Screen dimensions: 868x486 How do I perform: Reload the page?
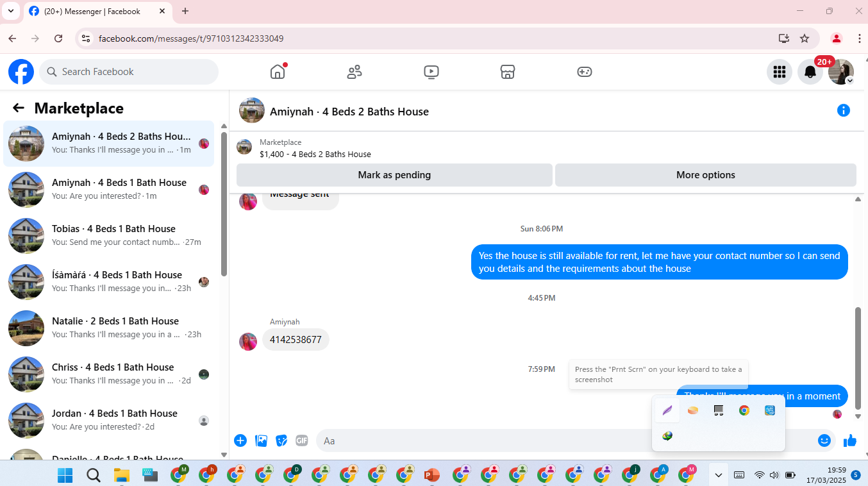point(58,38)
